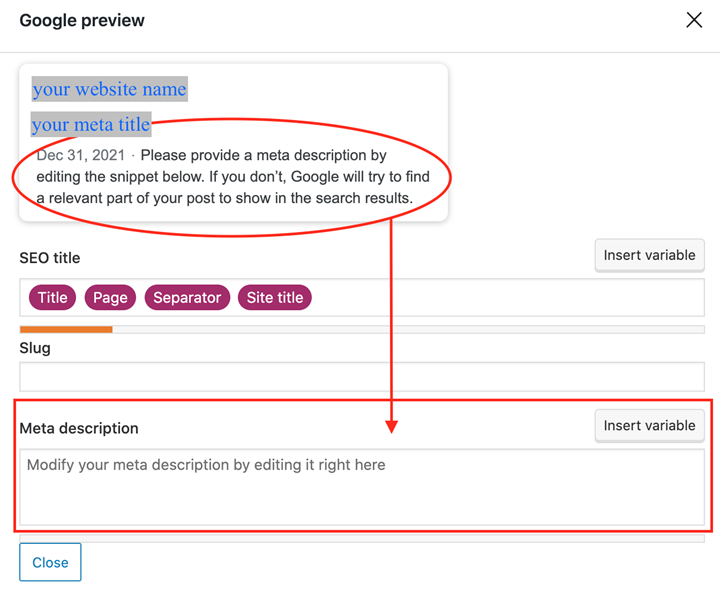Click the Meta description label
Image resolution: width=720 pixels, height=598 pixels.
[x=79, y=428]
